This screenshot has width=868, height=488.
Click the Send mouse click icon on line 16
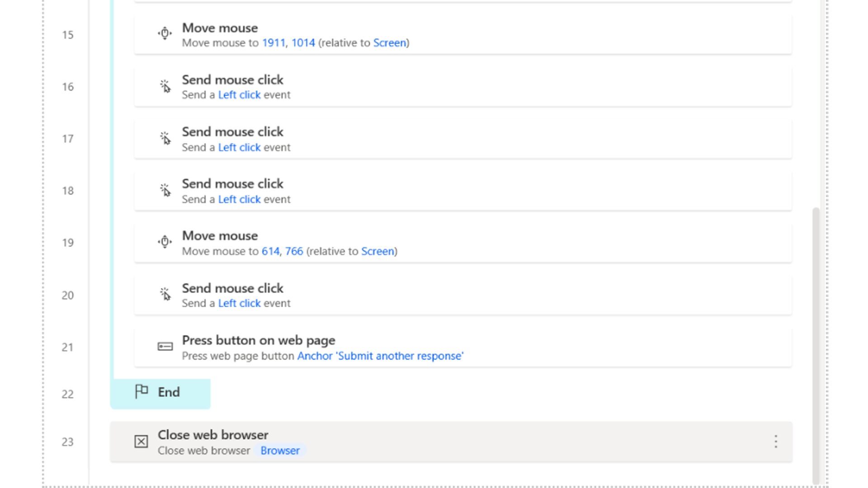(x=165, y=86)
